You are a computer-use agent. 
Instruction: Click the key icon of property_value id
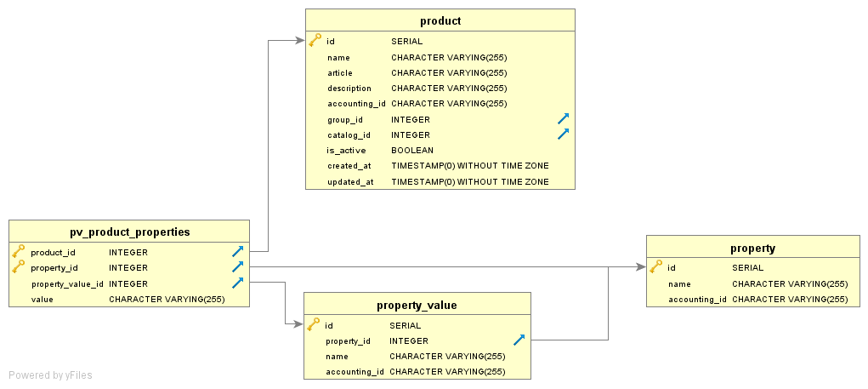tap(314, 324)
